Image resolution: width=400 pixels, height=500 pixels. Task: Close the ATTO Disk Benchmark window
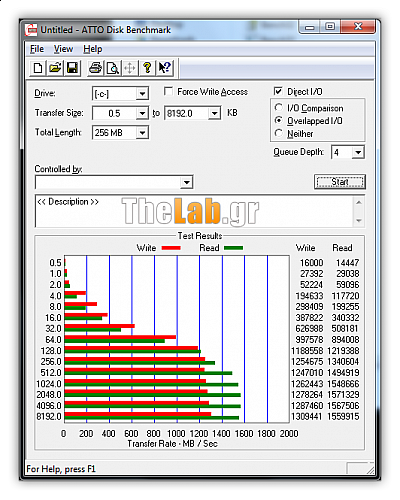pos(358,27)
